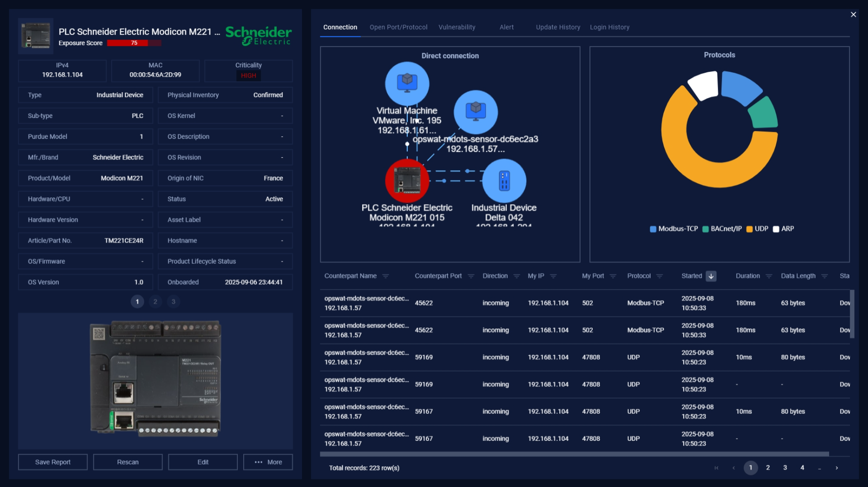868x487 pixels.
Task: Click the MAC value 00:00:54:6A:2D:99
Action: coord(155,75)
